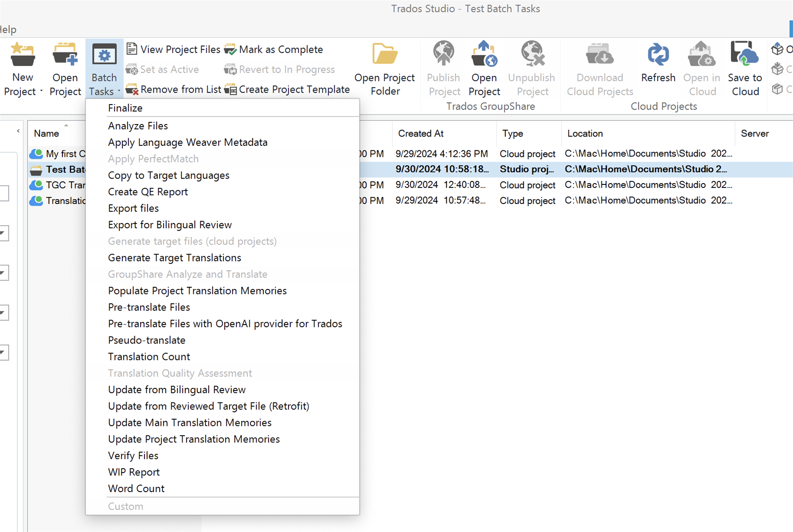Click the 9/30/2024 12:40:08 created cell

[x=440, y=185]
